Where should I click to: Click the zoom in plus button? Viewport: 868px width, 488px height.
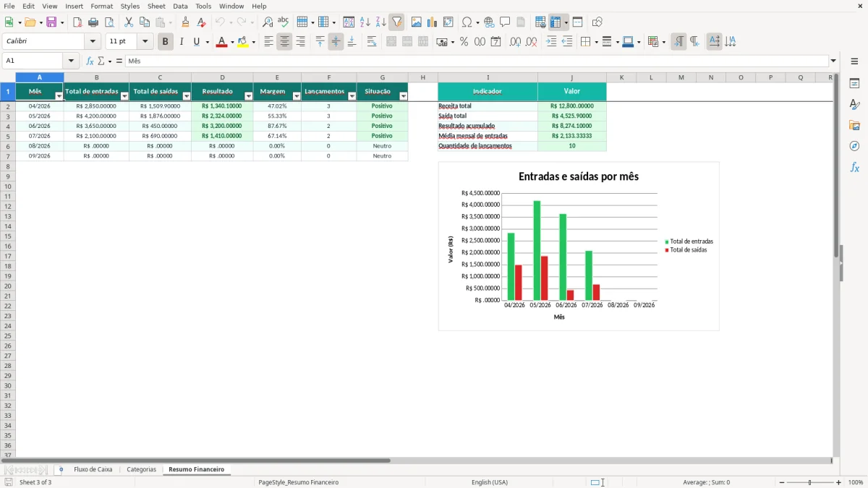pos(839,482)
